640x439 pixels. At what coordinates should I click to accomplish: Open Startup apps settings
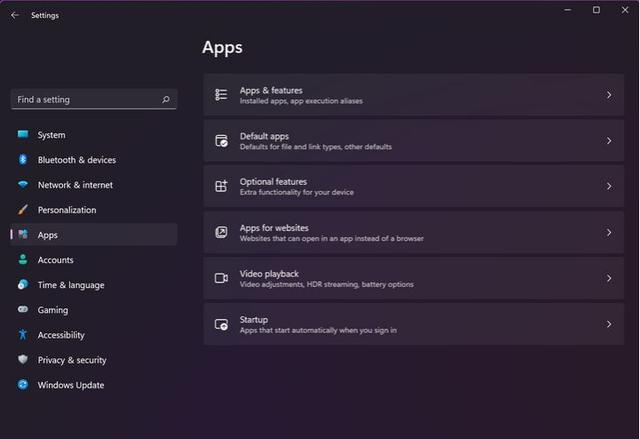point(413,324)
